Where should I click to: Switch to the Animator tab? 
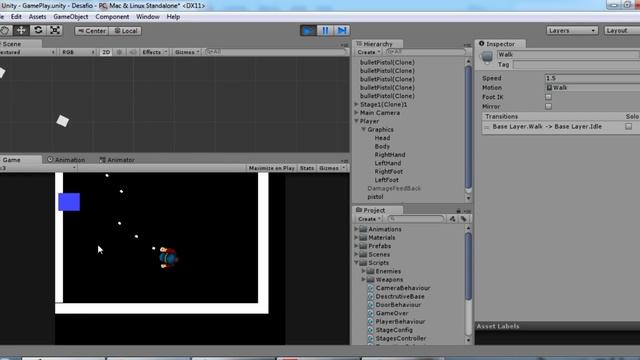[117, 160]
